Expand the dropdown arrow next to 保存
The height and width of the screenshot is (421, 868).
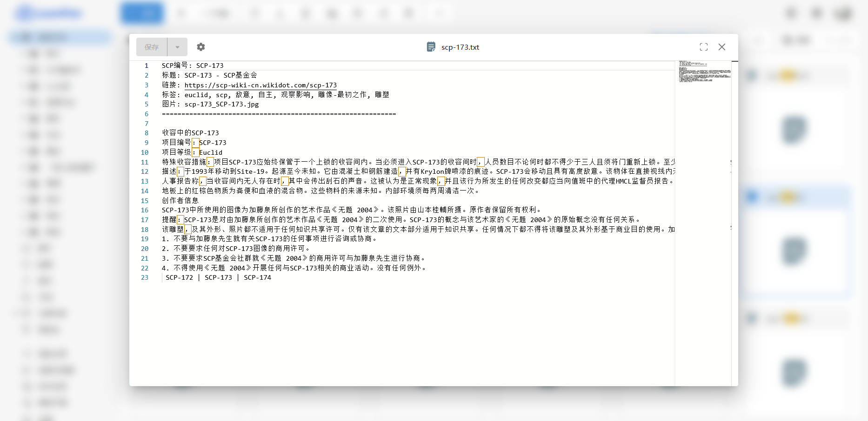coord(177,47)
